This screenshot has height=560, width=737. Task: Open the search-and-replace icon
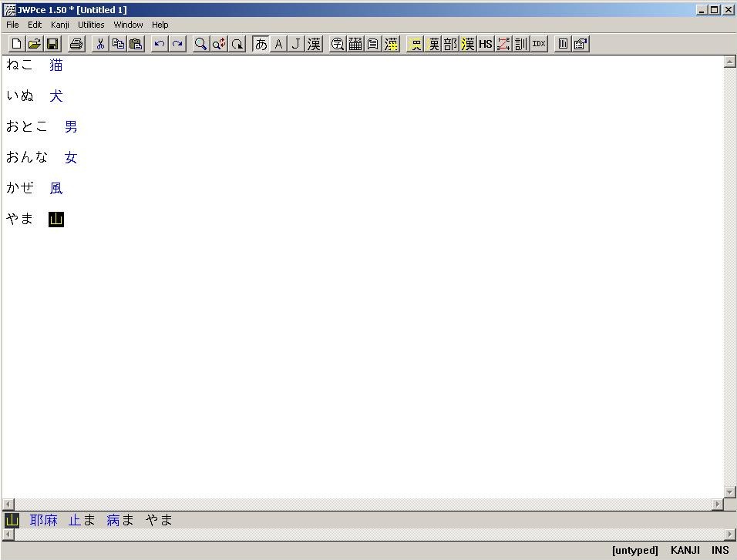(x=219, y=44)
